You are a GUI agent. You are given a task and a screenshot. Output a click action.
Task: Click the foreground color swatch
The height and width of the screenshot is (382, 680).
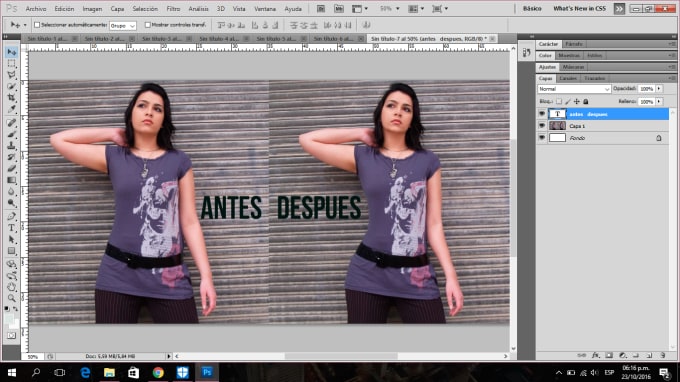[9, 320]
